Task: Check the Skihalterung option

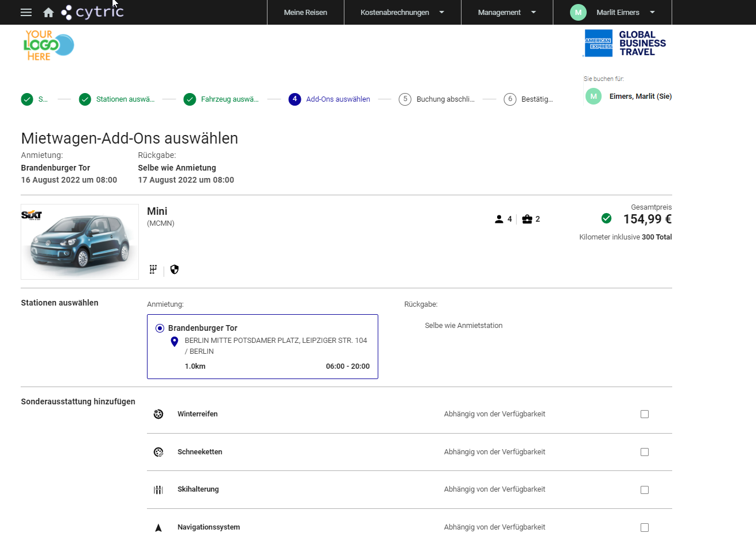Action: point(645,490)
